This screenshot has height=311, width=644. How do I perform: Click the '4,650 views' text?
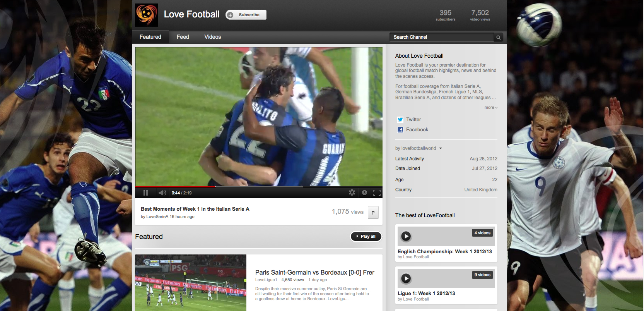pos(293,280)
